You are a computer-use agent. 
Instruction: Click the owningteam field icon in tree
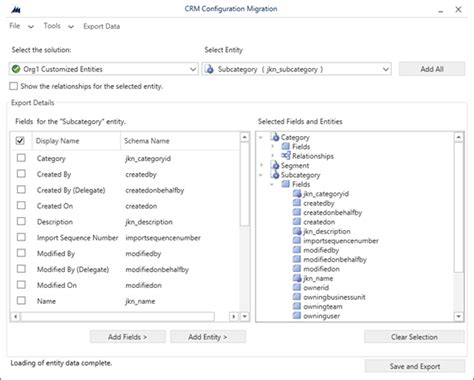click(x=297, y=306)
